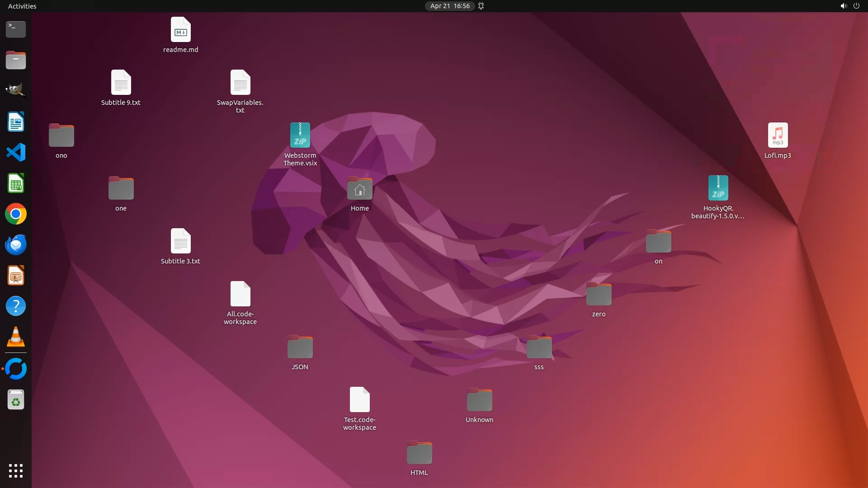Open Terminal from the dock

click(x=16, y=29)
